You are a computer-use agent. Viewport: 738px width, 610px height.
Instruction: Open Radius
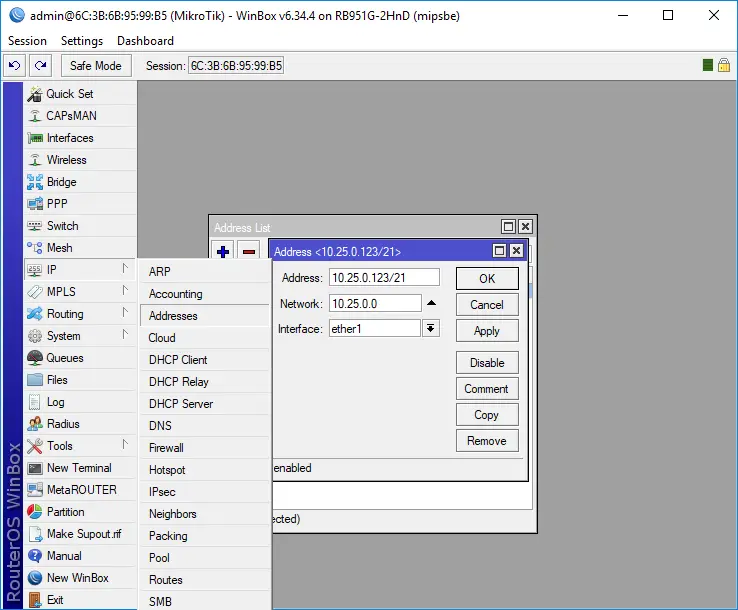tap(80, 424)
